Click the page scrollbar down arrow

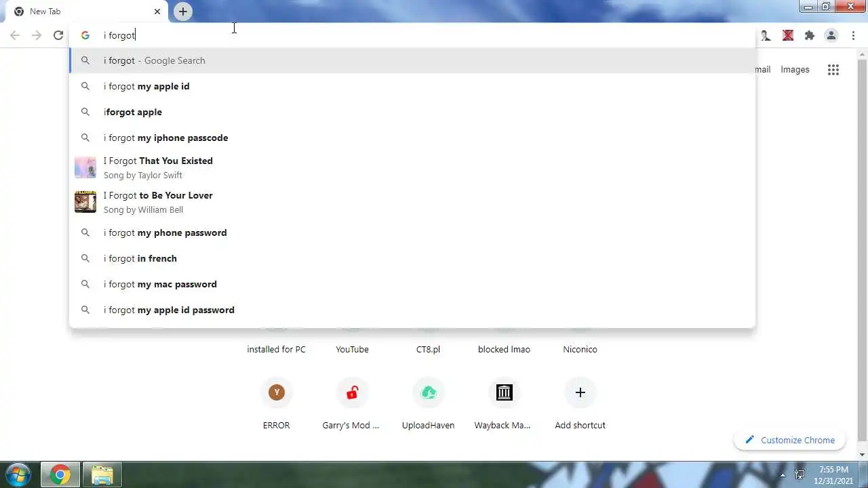(x=863, y=455)
